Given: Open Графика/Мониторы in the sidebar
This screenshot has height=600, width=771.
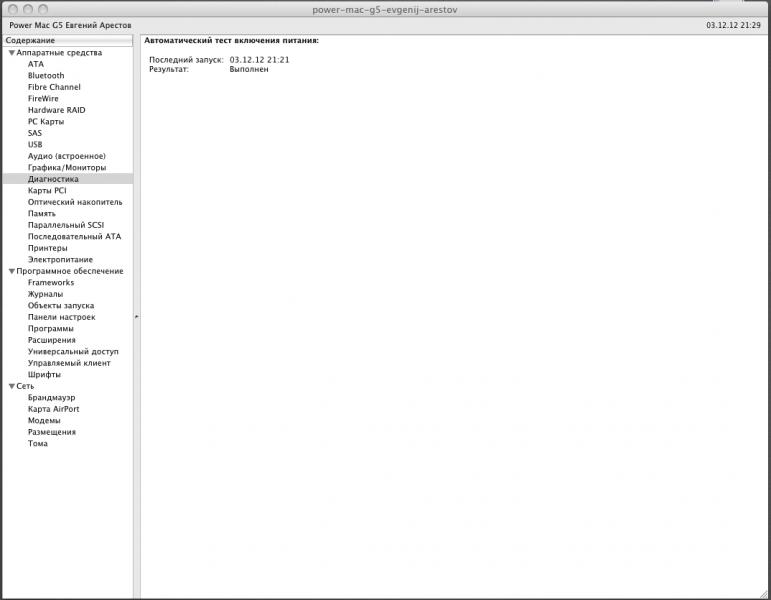Looking at the screenshot, I should (x=67, y=167).
